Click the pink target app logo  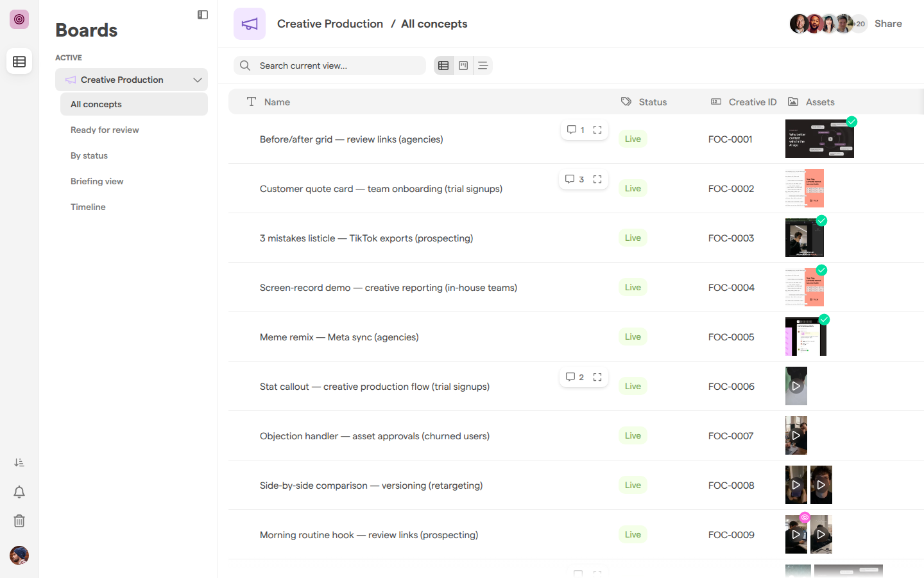pyautogui.click(x=19, y=19)
